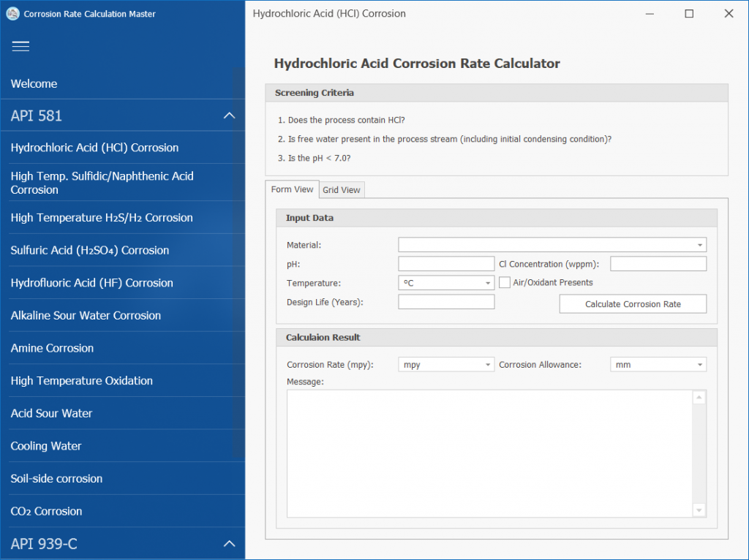Collapse the API 581 section
Viewport: 749px width, 560px height.
(x=229, y=116)
